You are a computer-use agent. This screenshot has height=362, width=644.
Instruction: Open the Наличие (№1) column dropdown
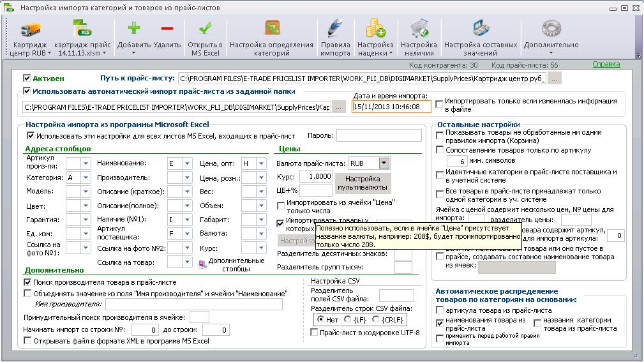pyautogui.click(x=187, y=220)
